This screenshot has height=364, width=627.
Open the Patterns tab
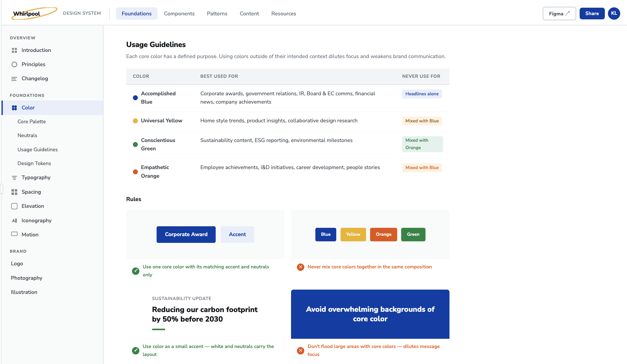click(x=217, y=14)
